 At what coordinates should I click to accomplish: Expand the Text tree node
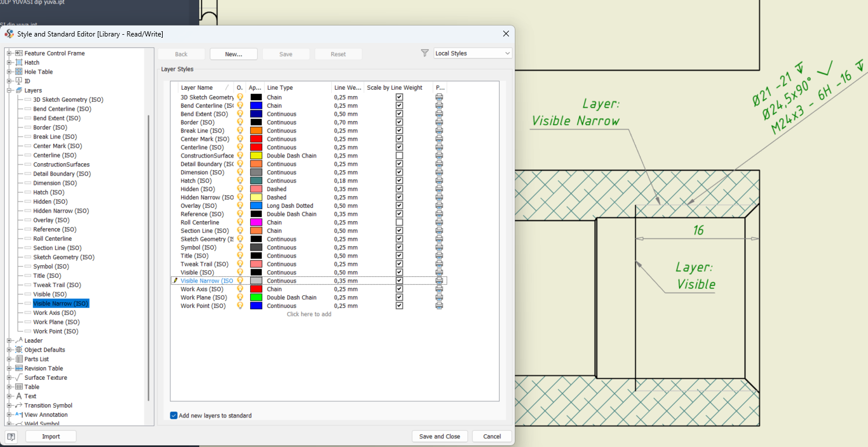point(9,396)
